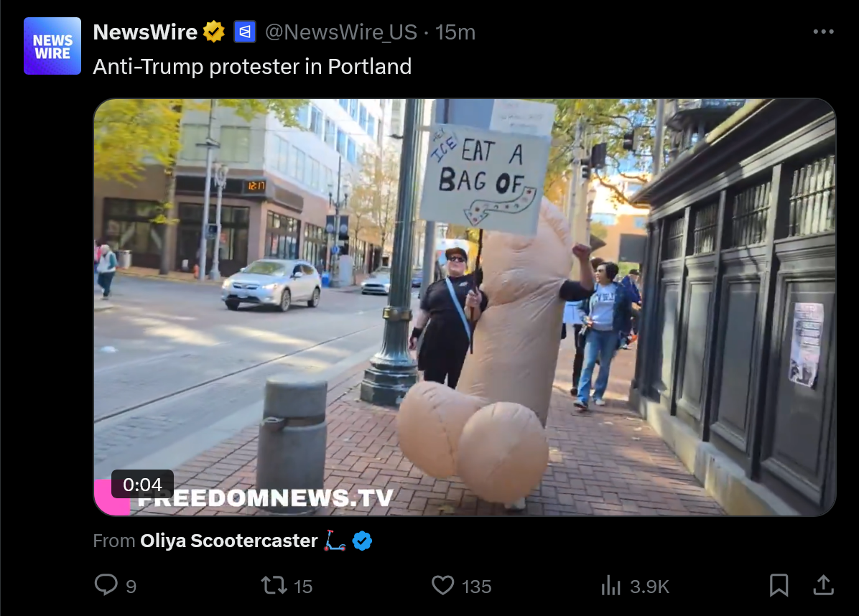Screen dimensions: 859x616
Task: Click the retweet count 15
Action: (x=303, y=587)
